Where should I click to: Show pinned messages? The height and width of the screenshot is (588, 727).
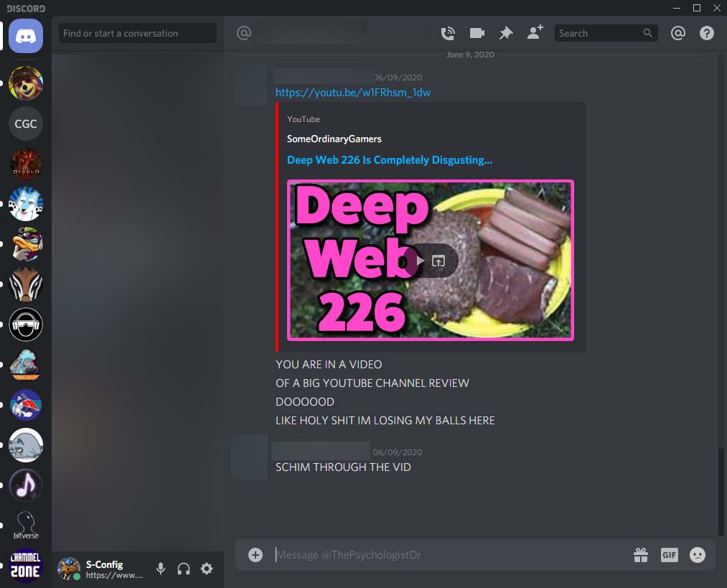click(x=506, y=33)
